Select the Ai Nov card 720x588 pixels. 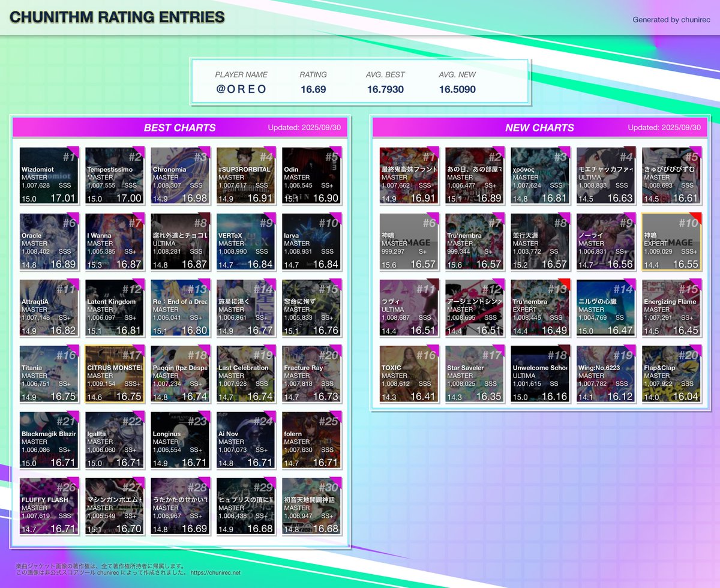[x=246, y=440]
